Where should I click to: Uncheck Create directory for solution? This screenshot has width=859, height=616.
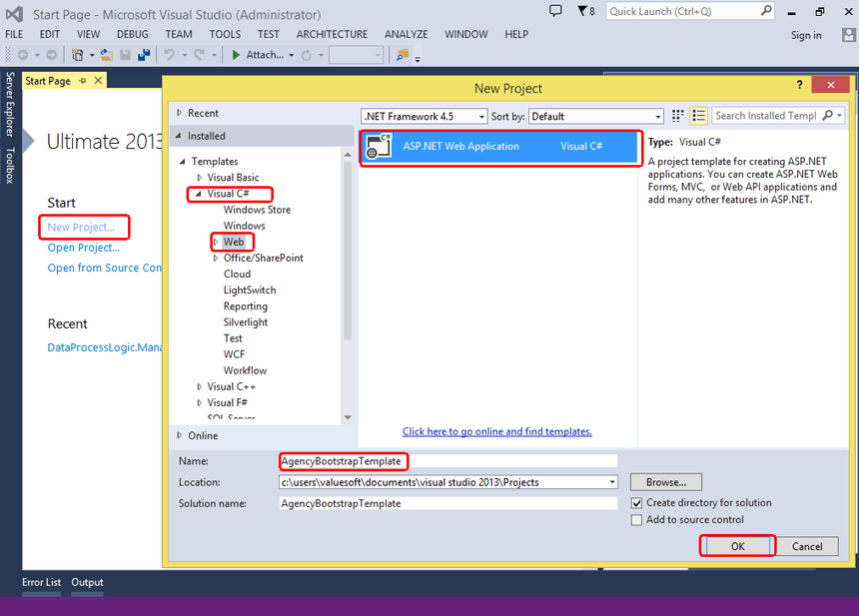tap(637, 503)
